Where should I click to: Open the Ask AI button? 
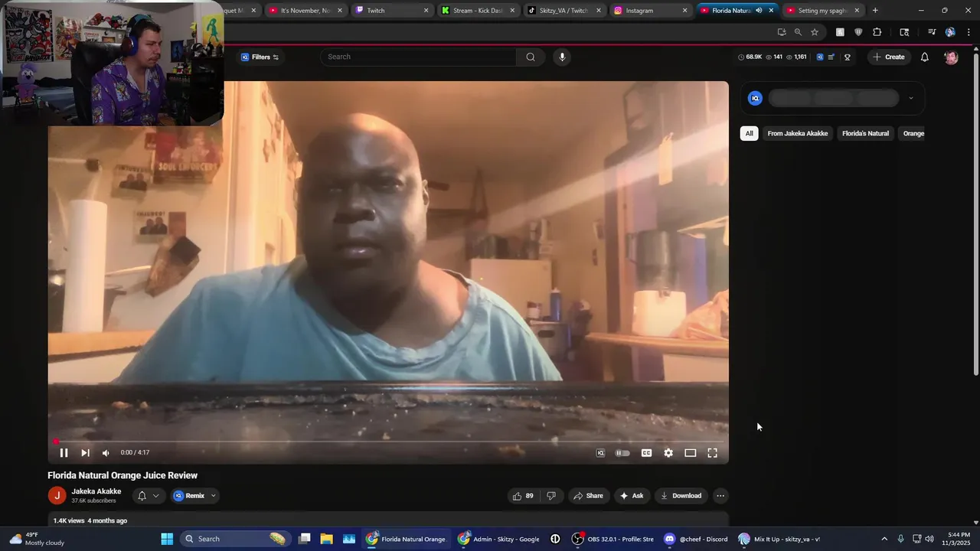coord(632,496)
